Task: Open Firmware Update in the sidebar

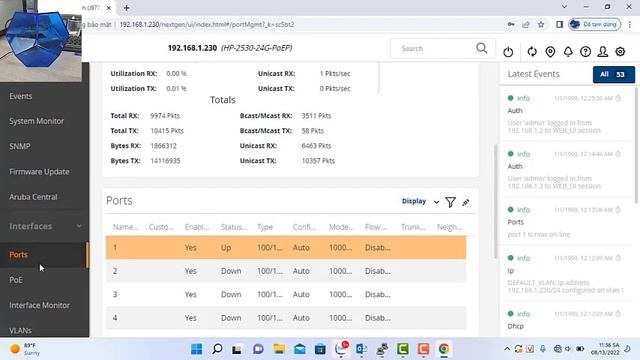Action: (x=39, y=171)
